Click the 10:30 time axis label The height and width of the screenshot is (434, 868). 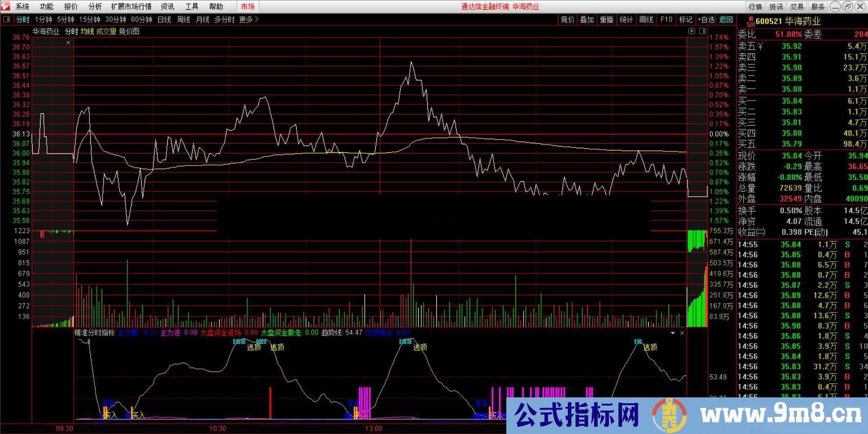tap(218, 428)
